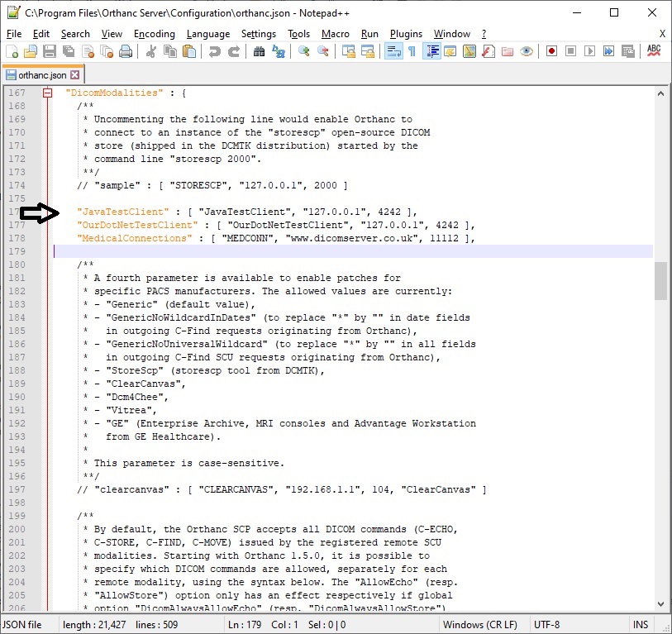
Task: Zoom in using the magnifier icon
Action: [303, 50]
